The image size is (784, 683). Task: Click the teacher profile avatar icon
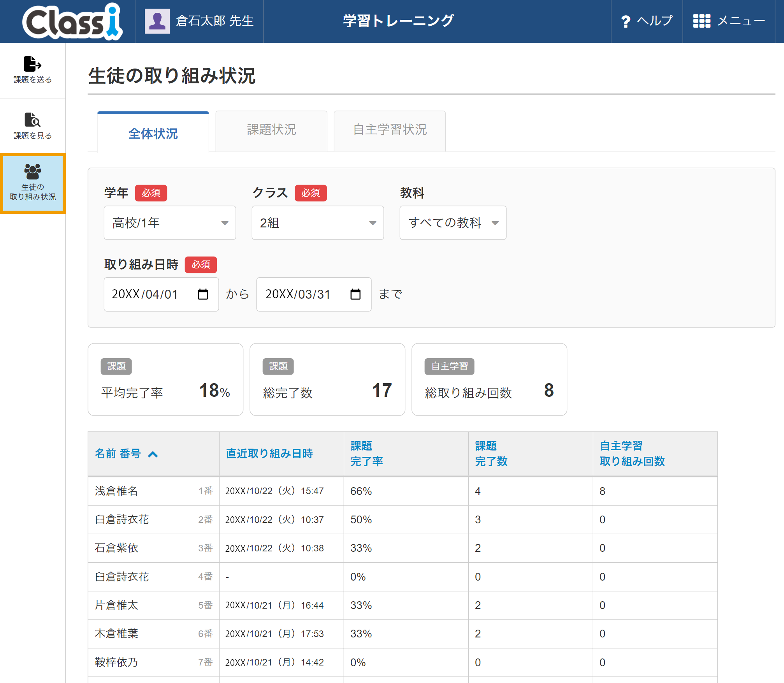157,21
